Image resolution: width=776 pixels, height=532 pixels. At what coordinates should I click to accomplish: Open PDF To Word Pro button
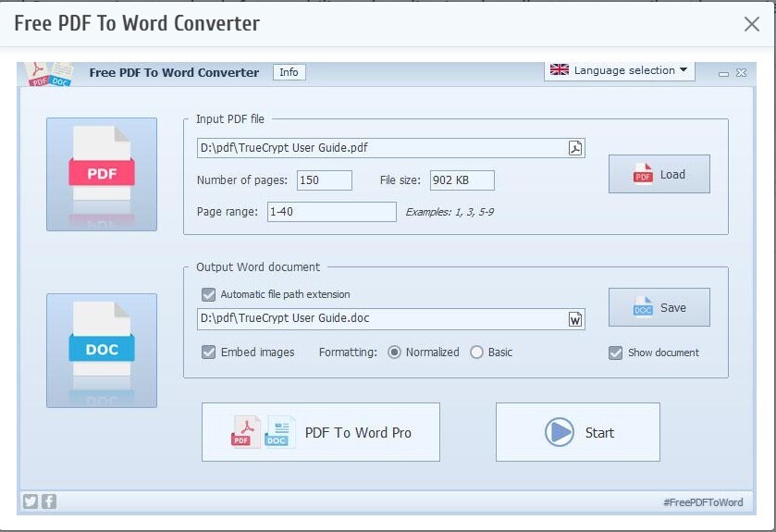coord(320,432)
